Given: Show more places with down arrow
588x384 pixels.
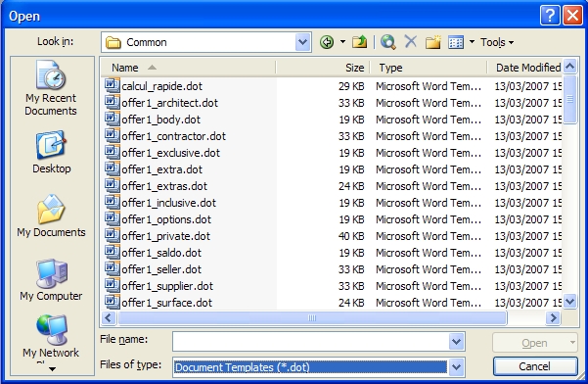Looking at the screenshot, I should point(53,369).
